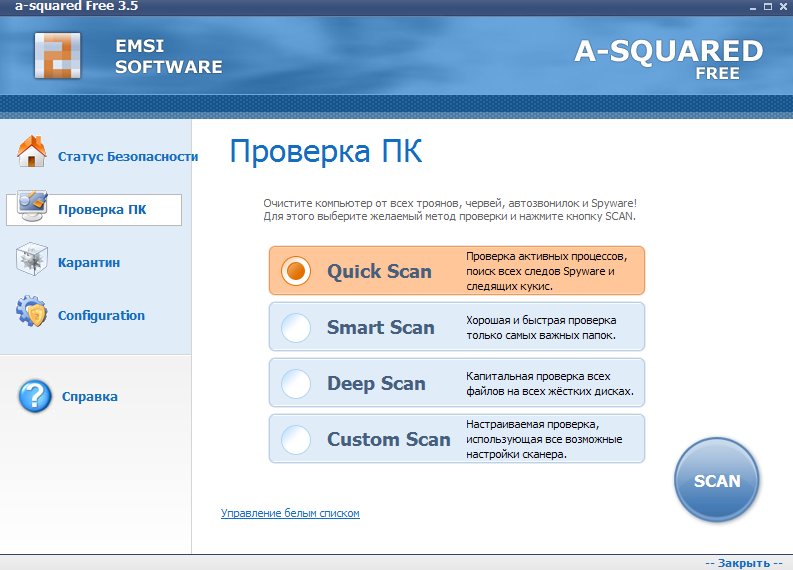
Task: Click the Quick Scan label text
Action: 379,272
